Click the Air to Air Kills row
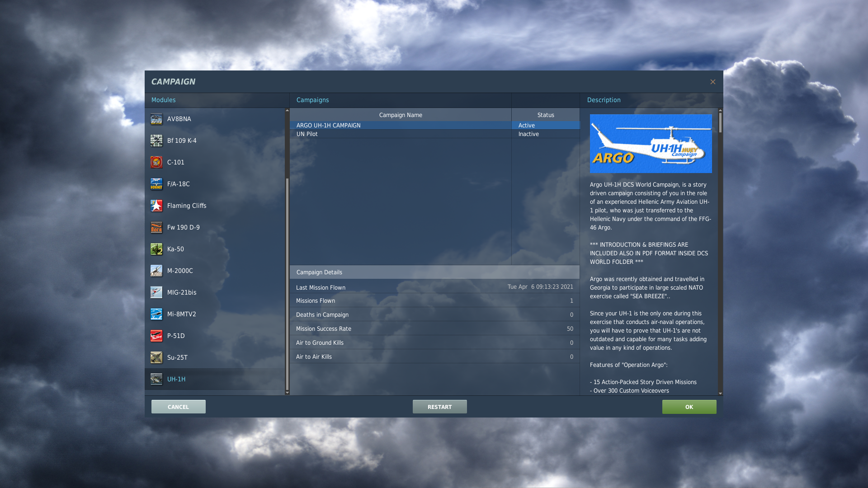This screenshot has height=488, width=868. (434, 357)
